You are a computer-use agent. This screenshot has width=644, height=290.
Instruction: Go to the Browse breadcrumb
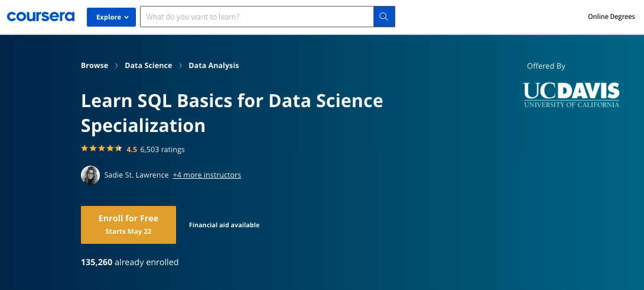tap(95, 66)
